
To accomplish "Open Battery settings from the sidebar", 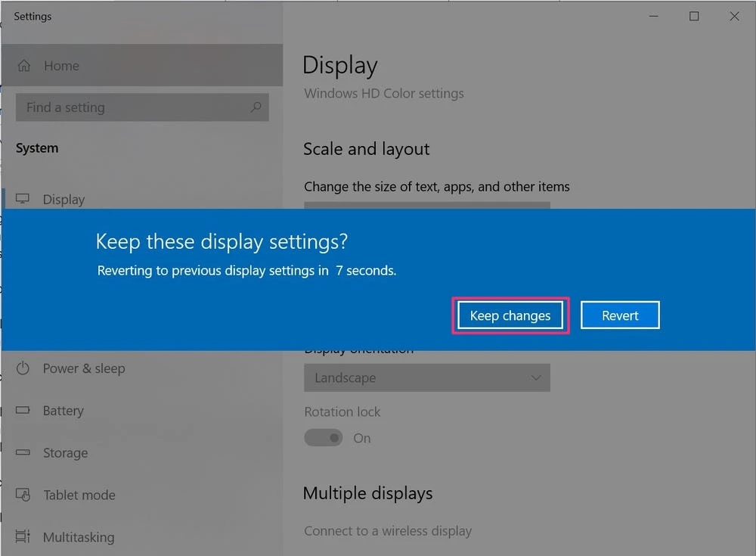I will pos(64,411).
